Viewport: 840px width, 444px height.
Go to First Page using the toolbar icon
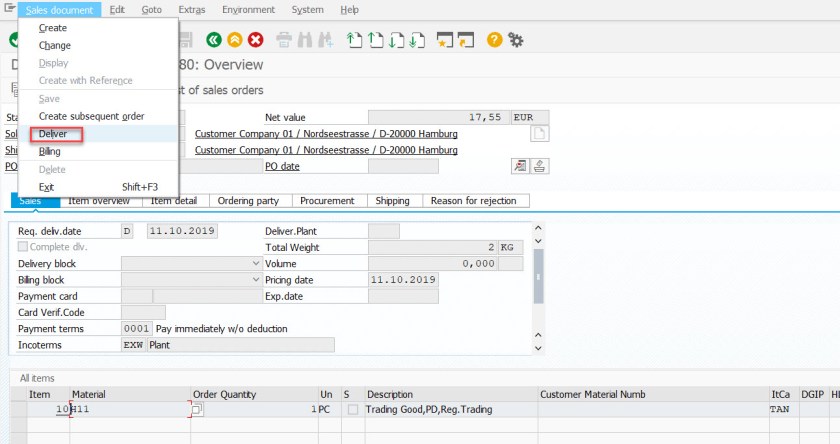pyautogui.click(x=354, y=40)
